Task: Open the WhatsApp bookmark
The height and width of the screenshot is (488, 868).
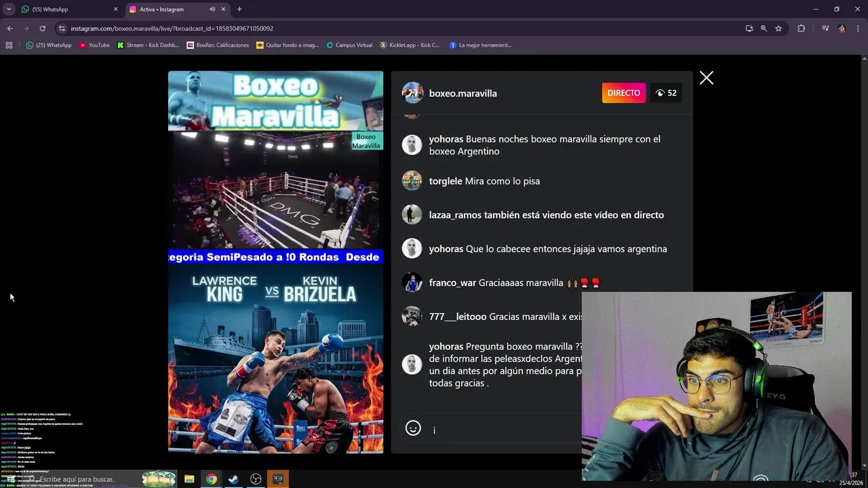Action: pyautogui.click(x=49, y=45)
